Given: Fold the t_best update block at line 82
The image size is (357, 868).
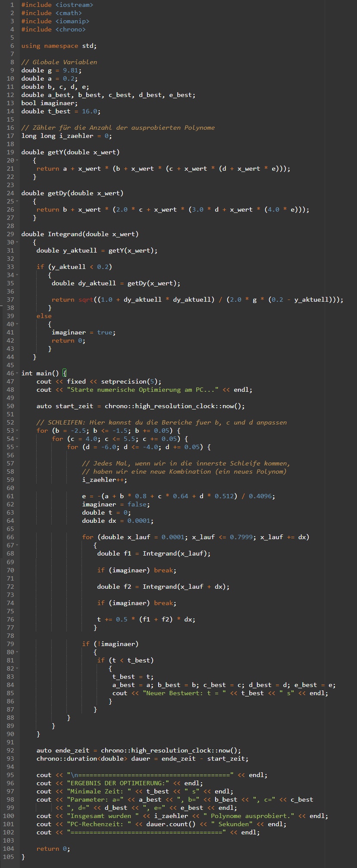Looking at the screenshot, I should coord(16,668).
